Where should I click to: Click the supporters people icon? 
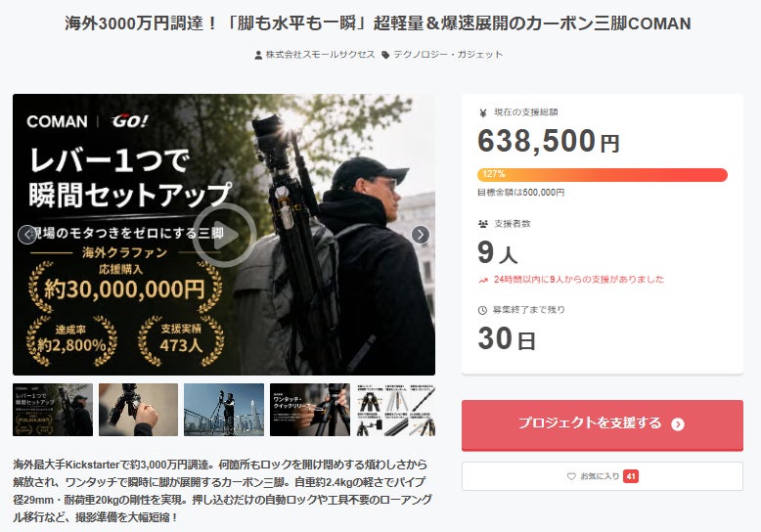483,224
